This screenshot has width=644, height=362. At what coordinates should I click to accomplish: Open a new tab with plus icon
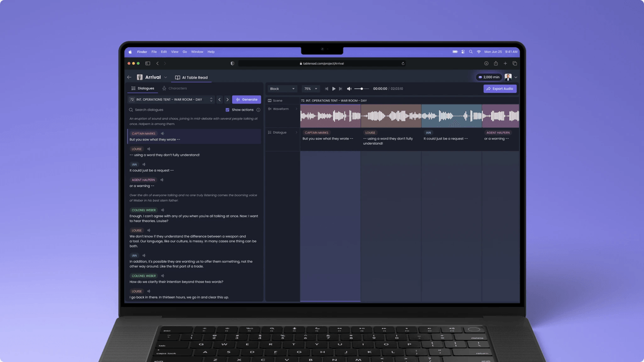(x=505, y=63)
